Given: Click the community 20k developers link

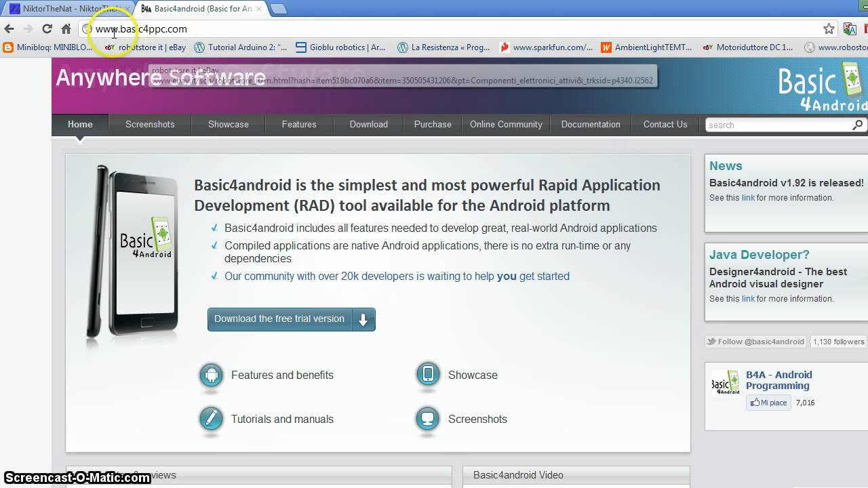Looking at the screenshot, I should pyautogui.click(x=397, y=276).
